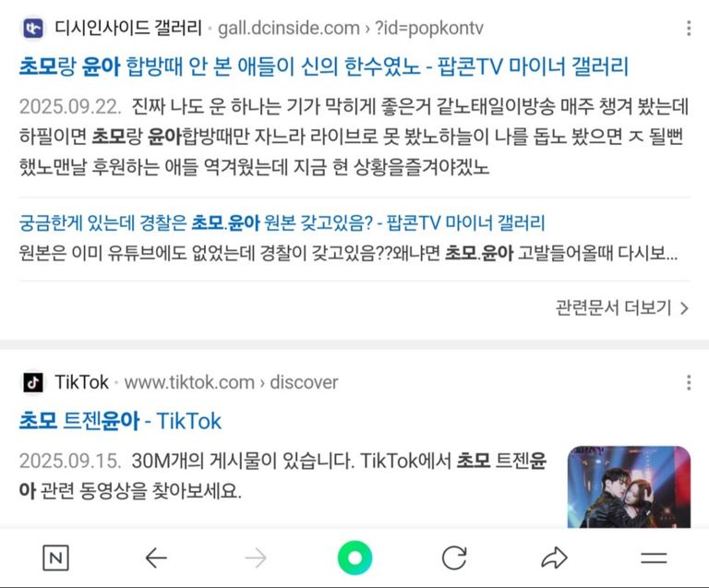Screen dimensions: 709x588
Task: Open the 궁금한게 있는데 경찰은 link
Action: [x=282, y=223]
